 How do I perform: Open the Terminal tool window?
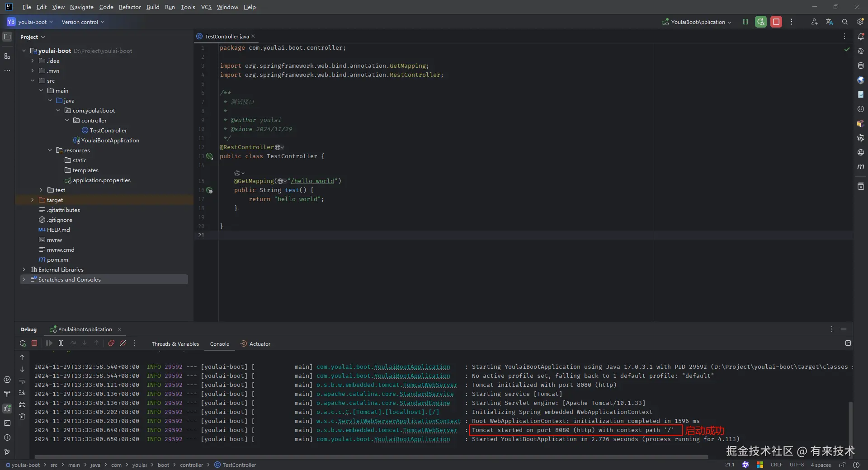coord(7,423)
